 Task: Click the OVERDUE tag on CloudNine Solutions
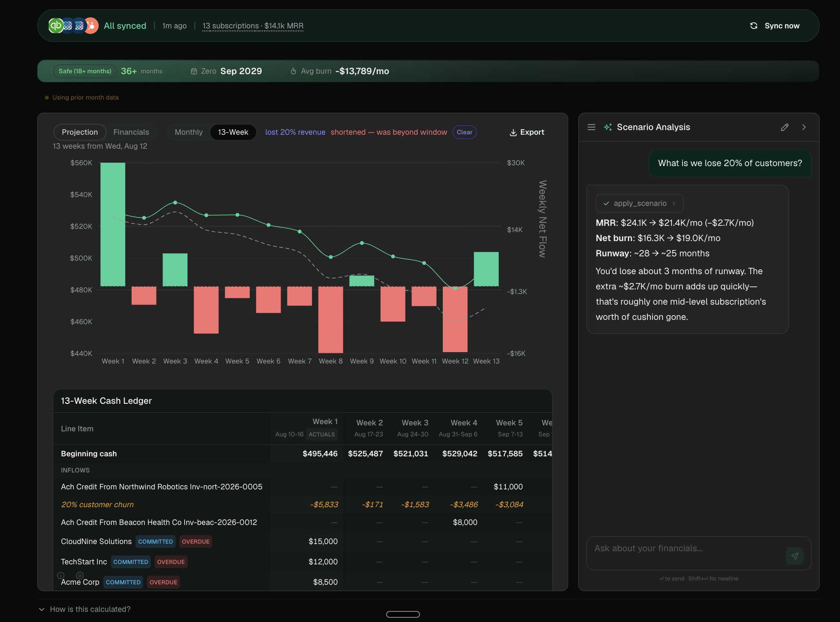pos(196,541)
